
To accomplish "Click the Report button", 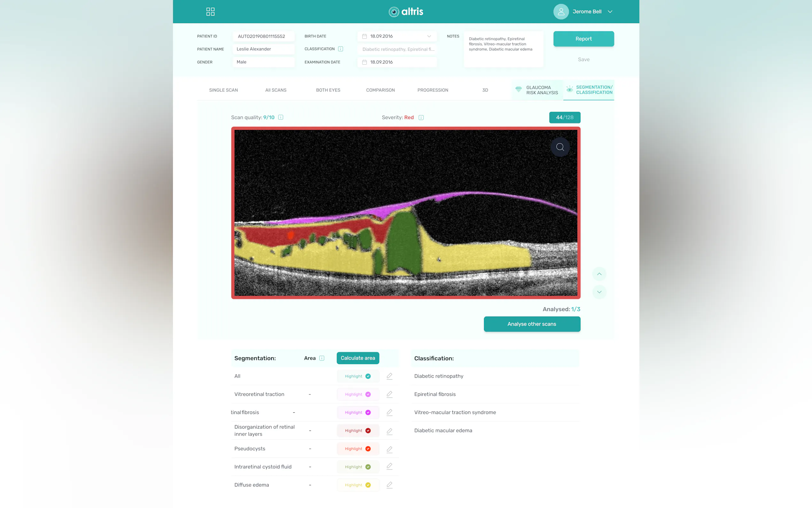I will pyautogui.click(x=583, y=39).
